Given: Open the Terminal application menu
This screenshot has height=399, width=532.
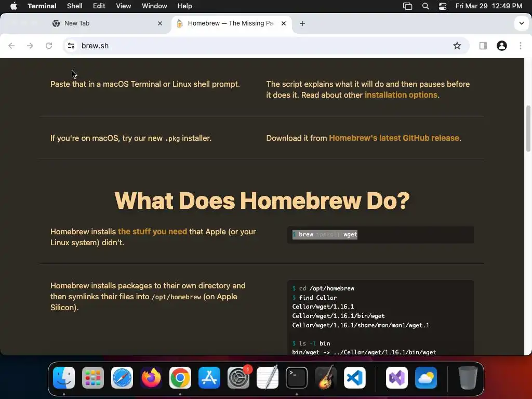Looking at the screenshot, I should [42, 6].
